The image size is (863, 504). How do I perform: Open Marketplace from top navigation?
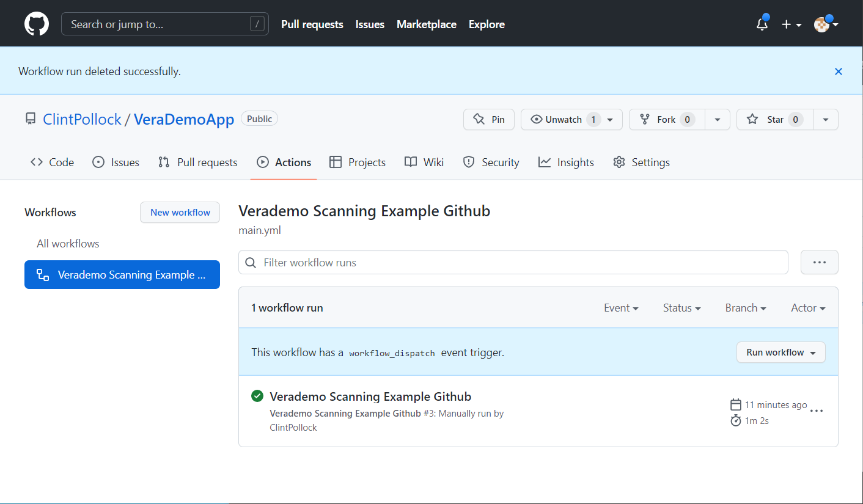427,24
